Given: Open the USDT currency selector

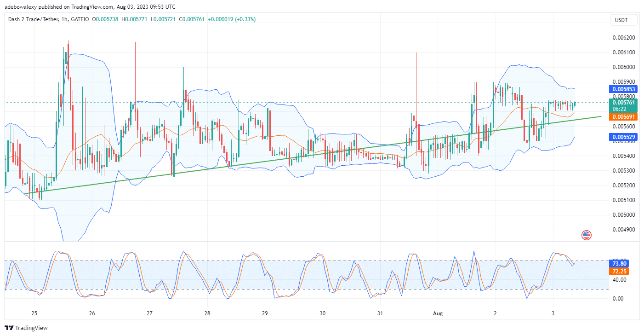Looking at the screenshot, I should click(625, 20).
